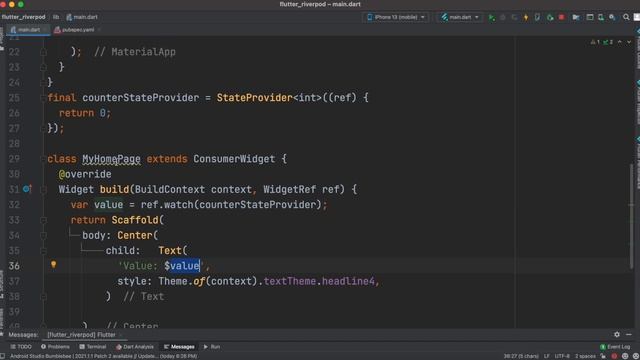Screen dimensions: 640x360
Task: Click the sad face feedback icon
Action: click(x=636, y=356)
